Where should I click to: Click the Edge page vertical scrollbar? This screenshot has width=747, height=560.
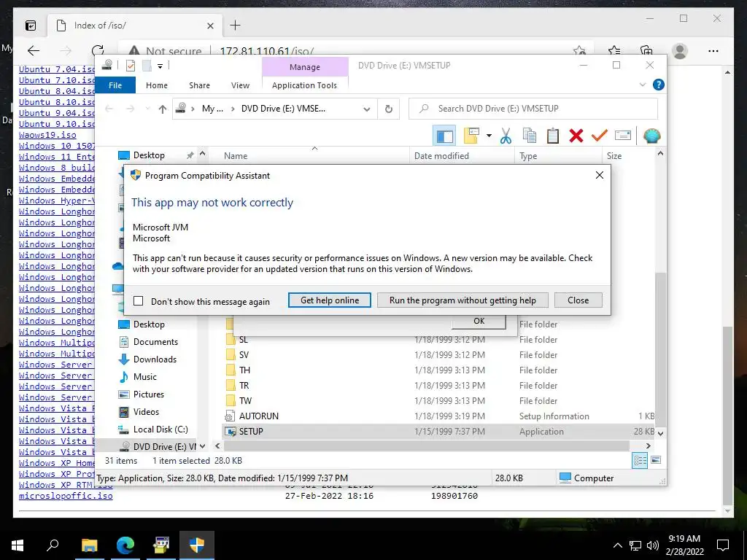(x=727, y=414)
